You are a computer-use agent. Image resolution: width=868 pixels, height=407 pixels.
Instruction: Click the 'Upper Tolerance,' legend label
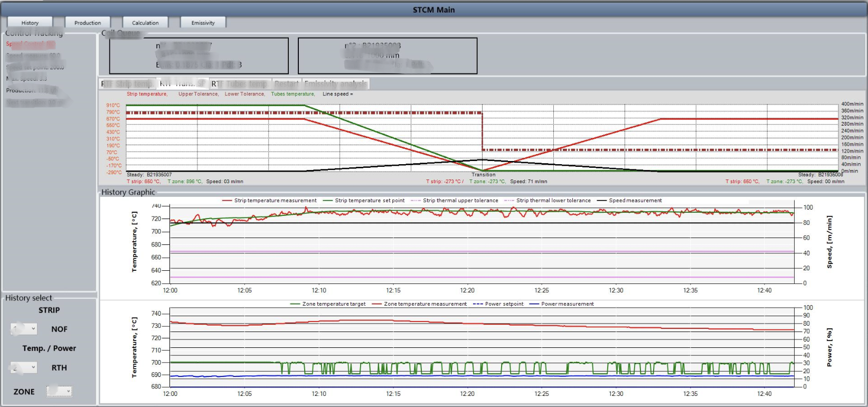coord(199,94)
